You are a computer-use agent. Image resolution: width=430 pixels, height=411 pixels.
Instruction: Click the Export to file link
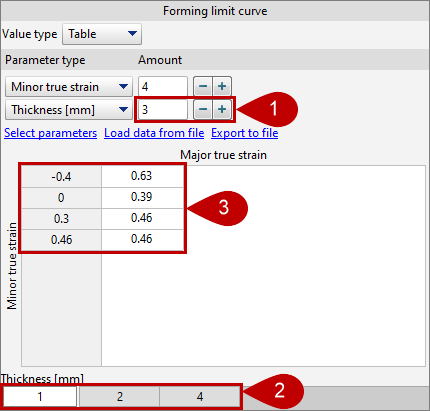(x=245, y=133)
